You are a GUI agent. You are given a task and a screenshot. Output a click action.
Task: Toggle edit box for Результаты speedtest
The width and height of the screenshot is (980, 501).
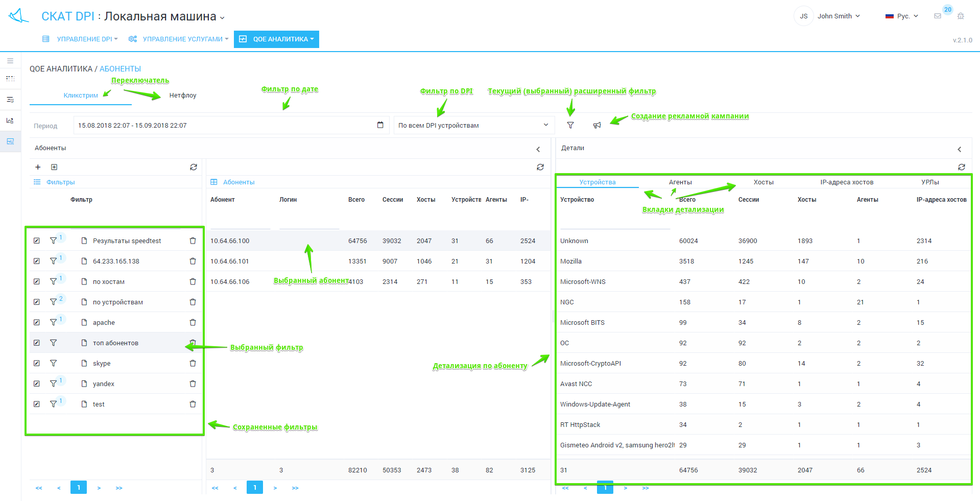pos(37,241)
